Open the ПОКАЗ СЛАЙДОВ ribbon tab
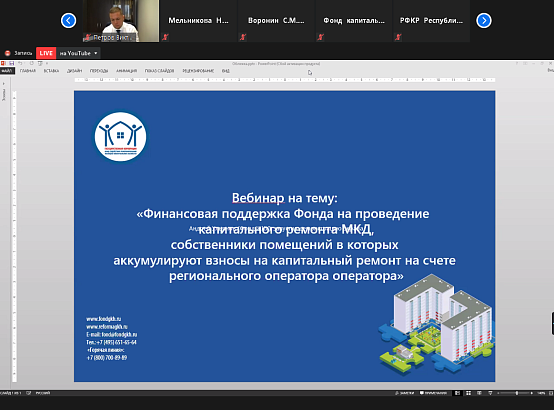This screenshot has height=410, width=554. click(159, 71)
